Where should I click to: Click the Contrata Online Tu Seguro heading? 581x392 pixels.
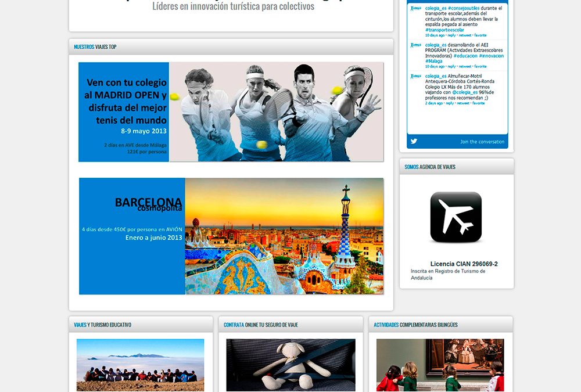[x=260, y=325]
